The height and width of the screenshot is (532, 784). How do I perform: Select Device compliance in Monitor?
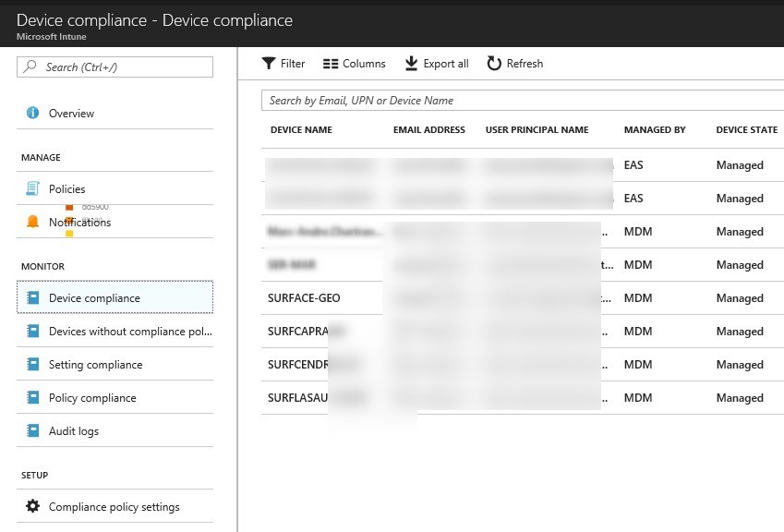[115, 297]
